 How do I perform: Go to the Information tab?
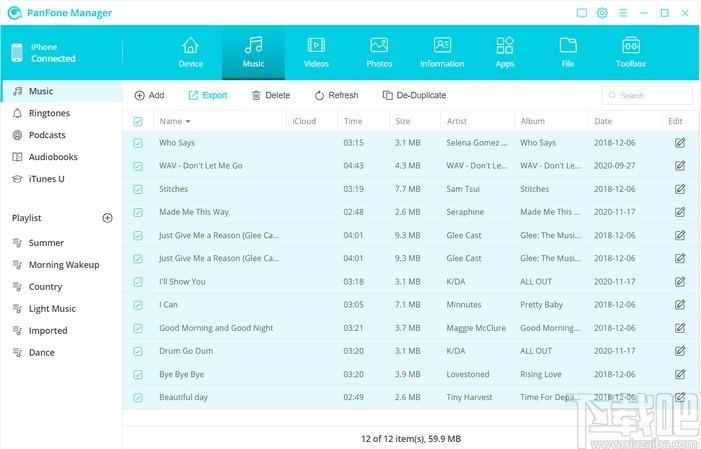(442, 53)
